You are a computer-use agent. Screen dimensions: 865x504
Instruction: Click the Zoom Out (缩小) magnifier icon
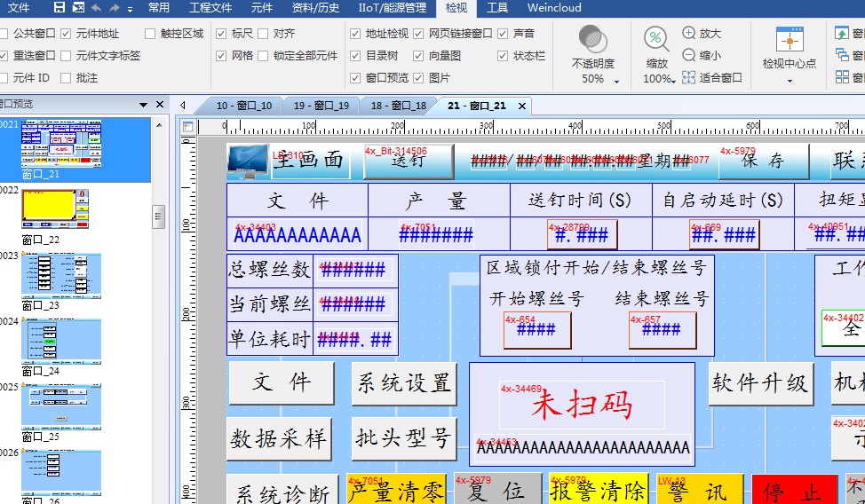(689, 55)
